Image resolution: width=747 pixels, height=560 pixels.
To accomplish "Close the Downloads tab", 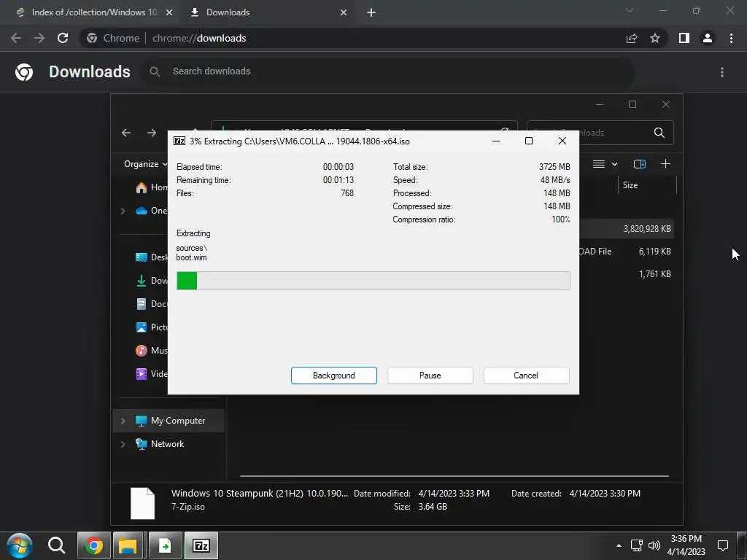I will click(x=344, y=12).
